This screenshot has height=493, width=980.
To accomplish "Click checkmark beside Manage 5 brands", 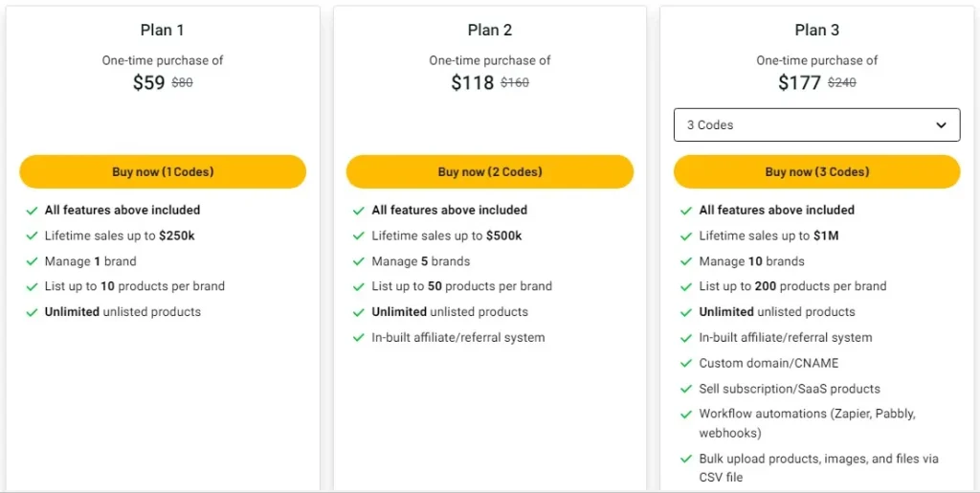I will pos(359,262).
